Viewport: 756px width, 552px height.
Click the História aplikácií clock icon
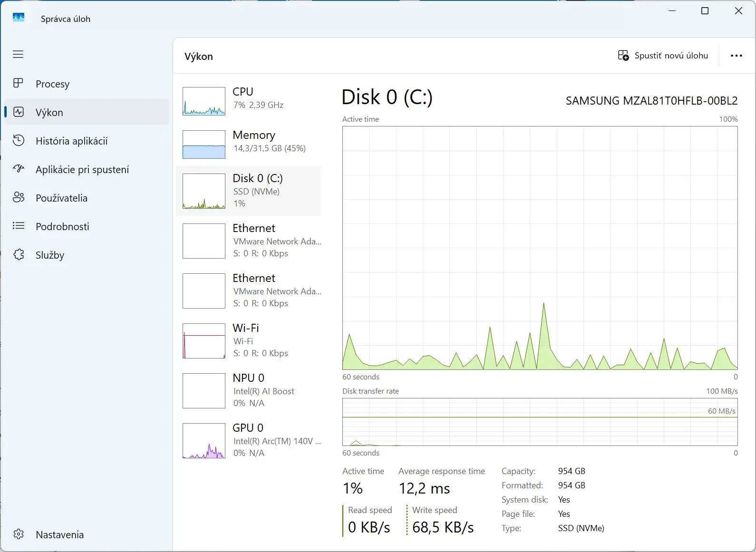19,140
